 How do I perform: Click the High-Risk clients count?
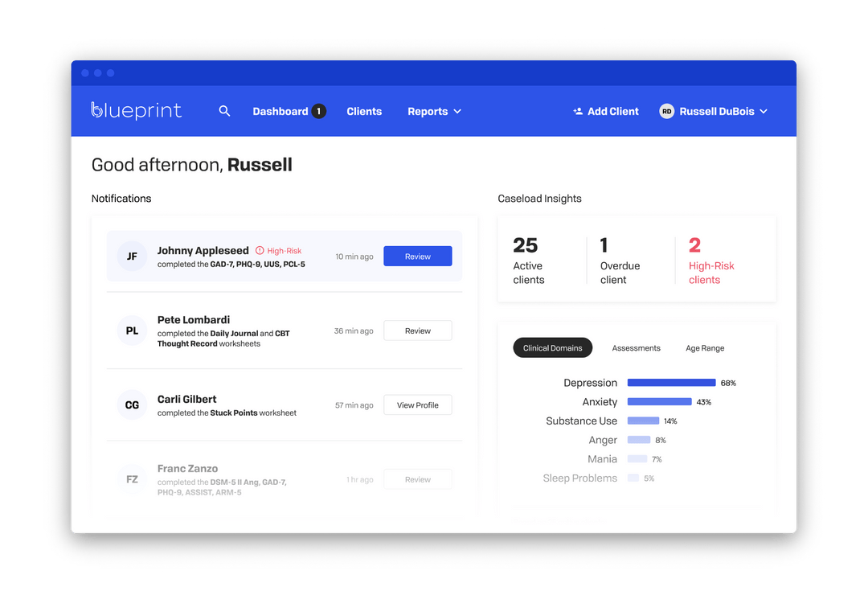pyautogui.click(x=711, y=259)
